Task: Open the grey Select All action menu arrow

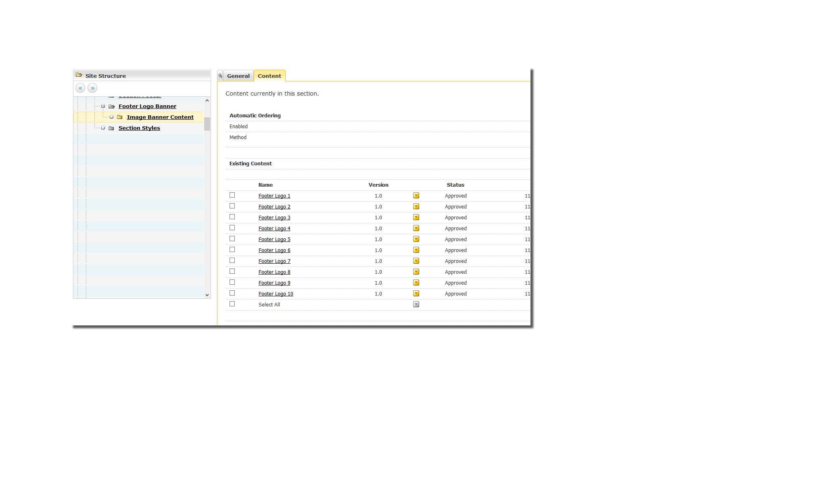Action: point(416,304)
